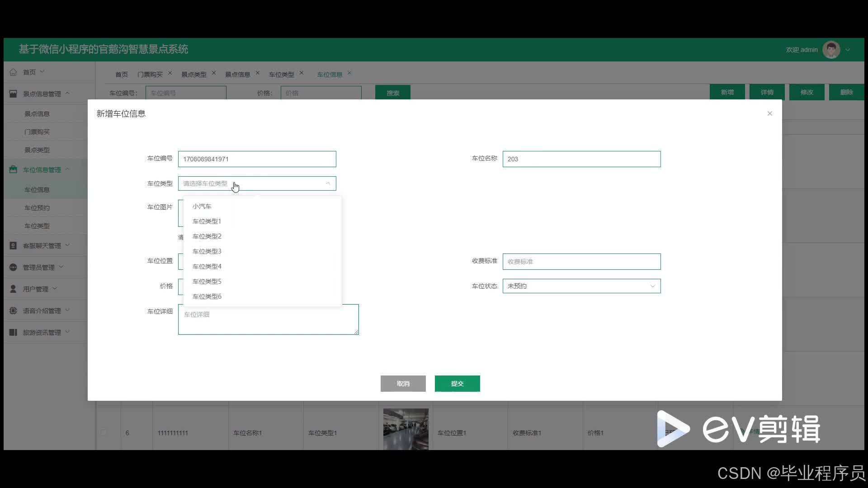The height and width of the screenshot is (488, 868).
Task: Click the 管理员管理 sidebar icon
Action: click(13, 267)
